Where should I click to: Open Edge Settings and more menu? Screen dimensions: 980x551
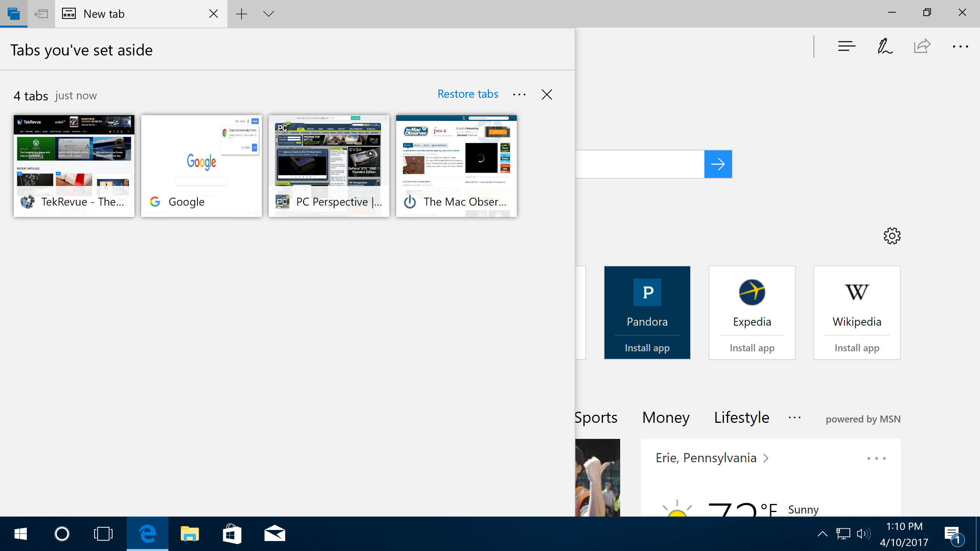(960, 47)
